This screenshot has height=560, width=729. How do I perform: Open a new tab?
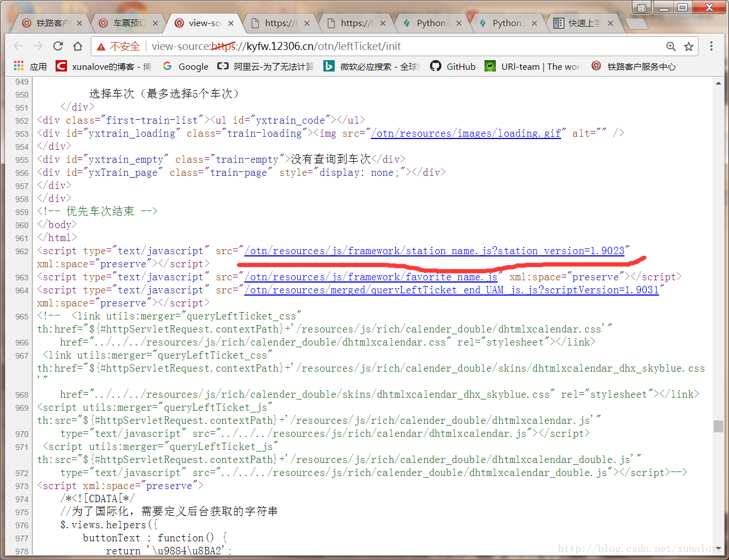coord(636,24)
